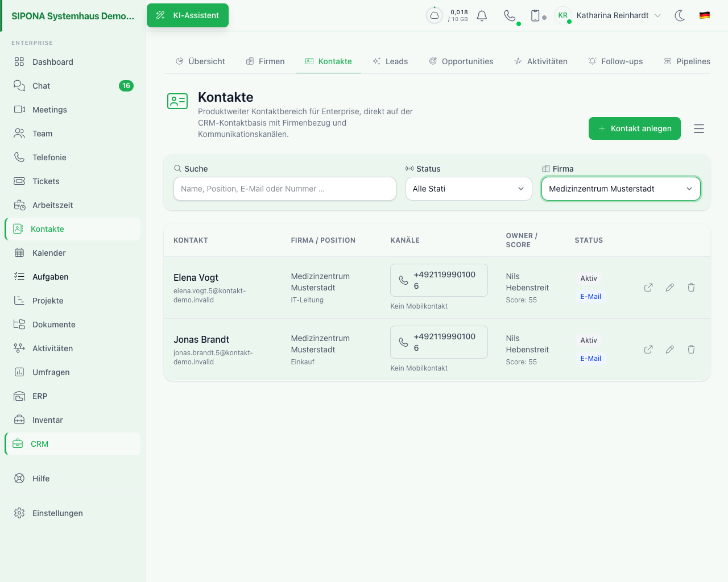Open ERP module
The height and width of the screenshot is (582, 728).
click(x=73, y=396)
